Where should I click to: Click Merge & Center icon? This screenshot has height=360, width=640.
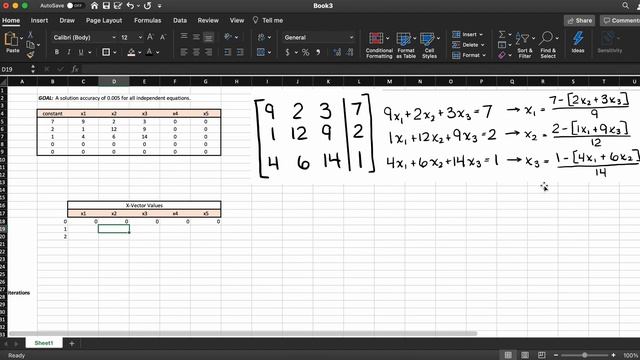coord(261,52)
